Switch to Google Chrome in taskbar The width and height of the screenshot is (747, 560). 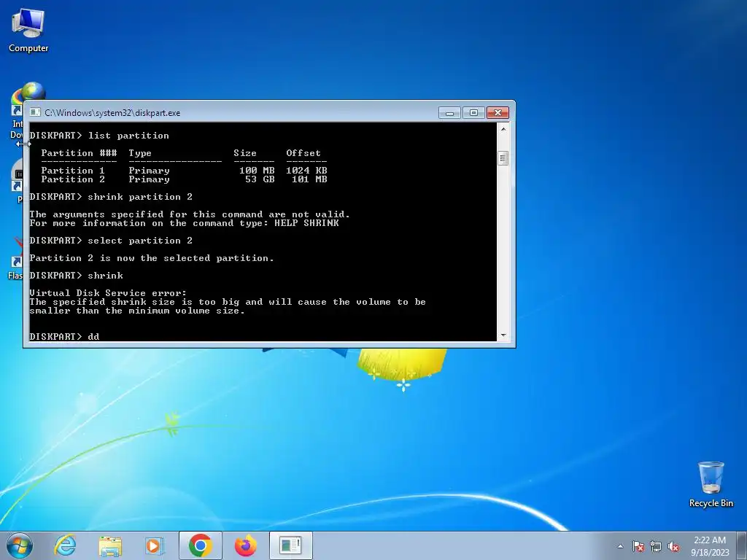click(x=200, y=545)
